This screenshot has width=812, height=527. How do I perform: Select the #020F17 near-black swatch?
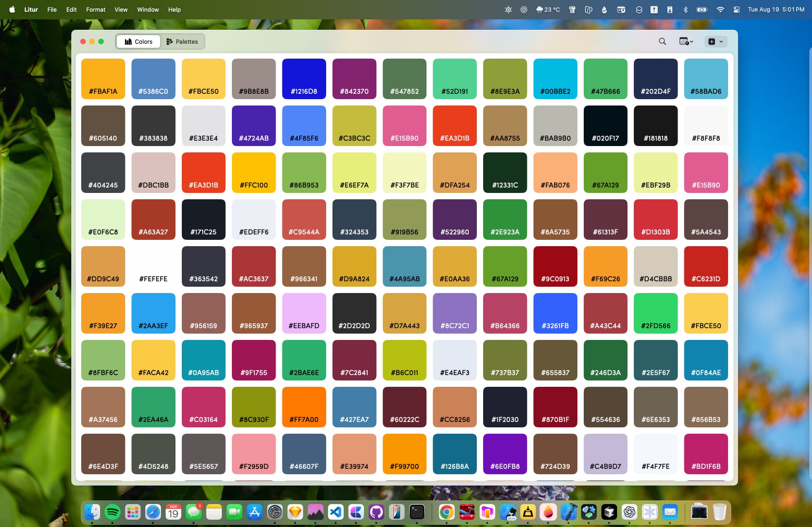pyautogui.click(x=605, y=126)
